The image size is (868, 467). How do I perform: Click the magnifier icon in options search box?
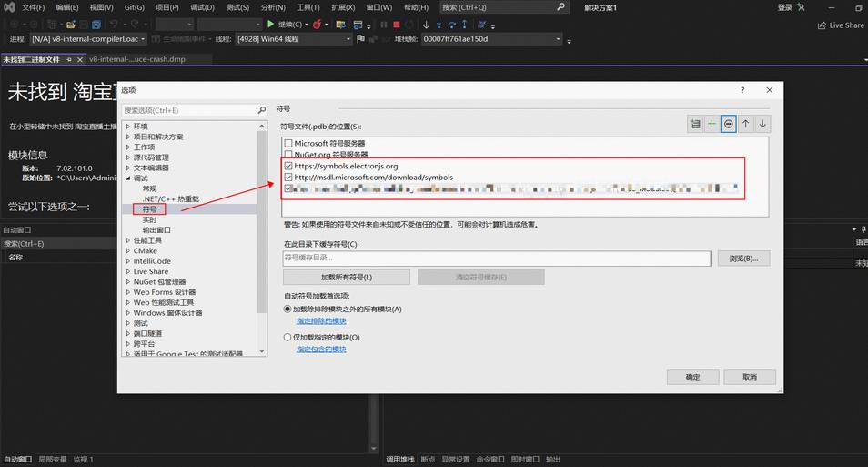[x=262, y=110]
